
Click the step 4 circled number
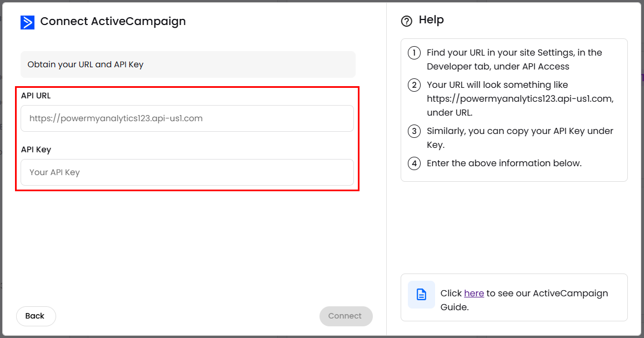click(x=414, y=164)
